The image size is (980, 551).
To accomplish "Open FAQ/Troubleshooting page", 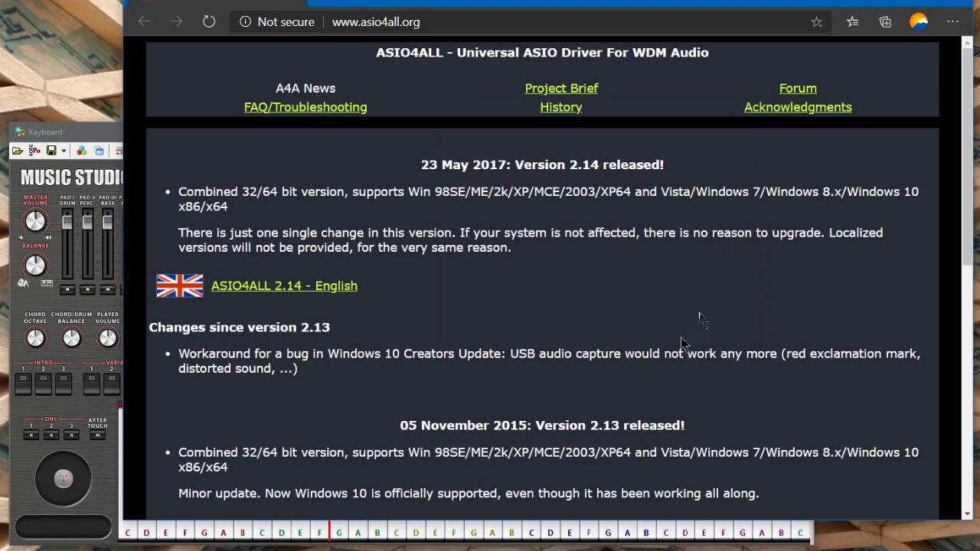I will pyautogui.click(x=305, y=107).
